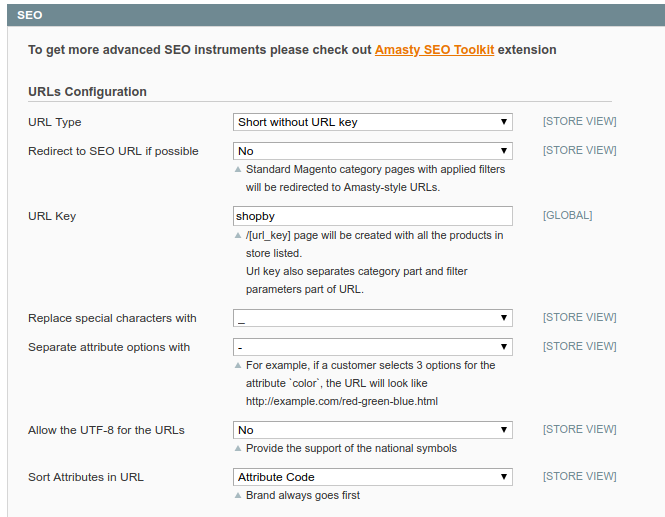Open the URL Type dropdown
The image size is (665, 517).
(372, 122)
